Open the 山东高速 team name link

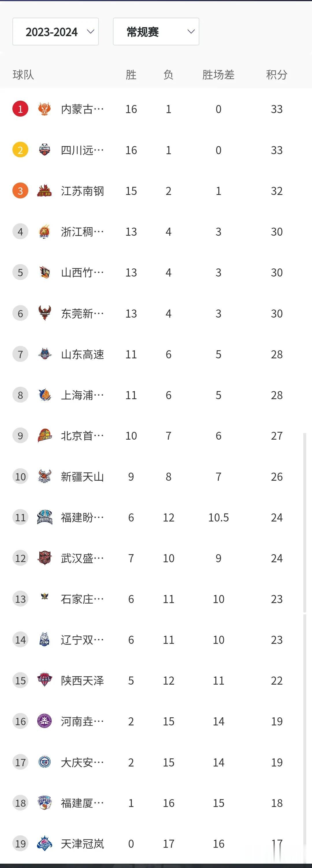pos(82,354)
